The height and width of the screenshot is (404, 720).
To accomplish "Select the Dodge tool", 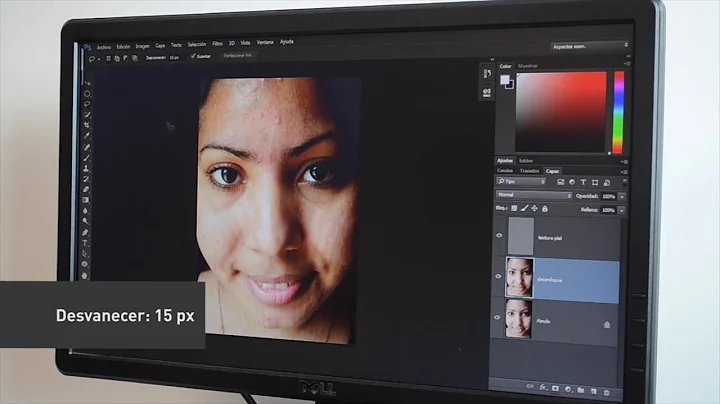I will point(85,221).
